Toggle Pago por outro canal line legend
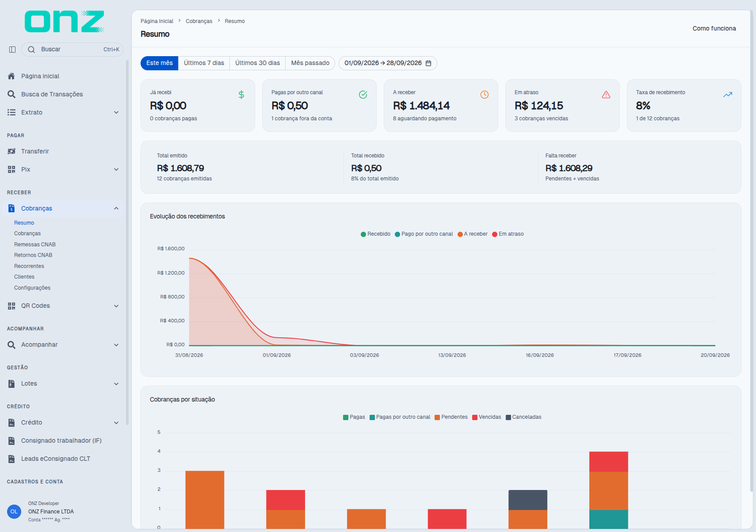This screenshot has width=756, height=532. (x=424, y=234)
